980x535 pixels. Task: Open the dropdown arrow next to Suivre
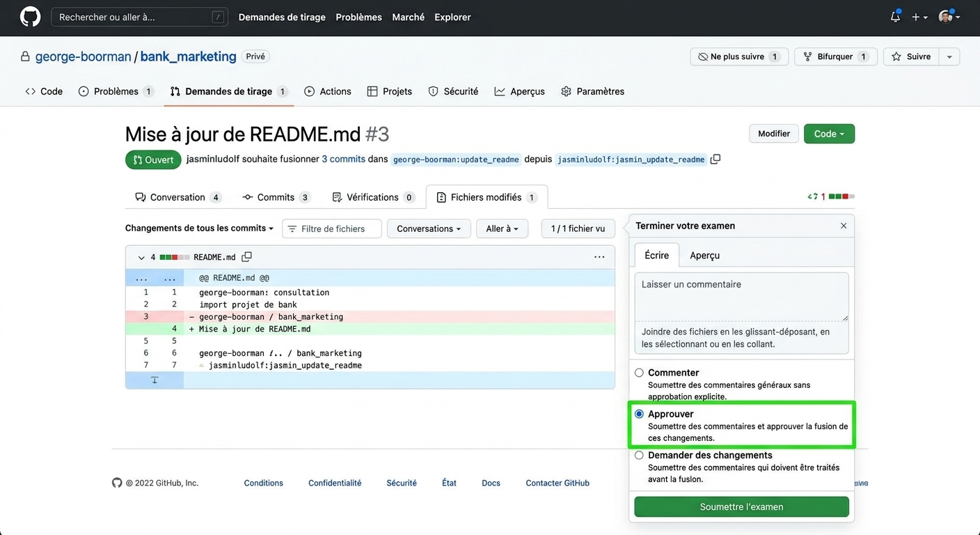point(949,56)
